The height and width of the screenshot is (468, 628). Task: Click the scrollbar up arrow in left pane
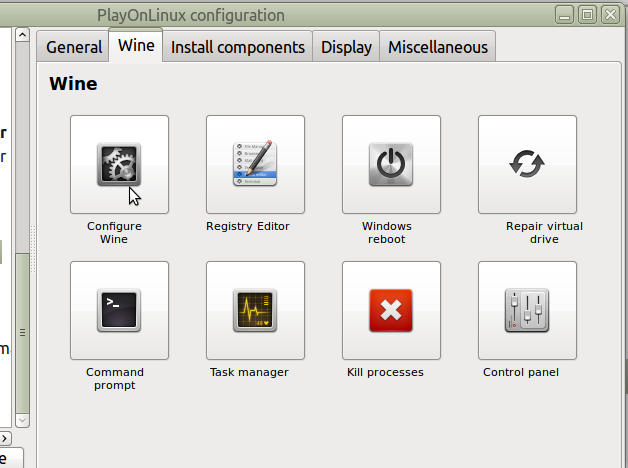click(22, 35)
